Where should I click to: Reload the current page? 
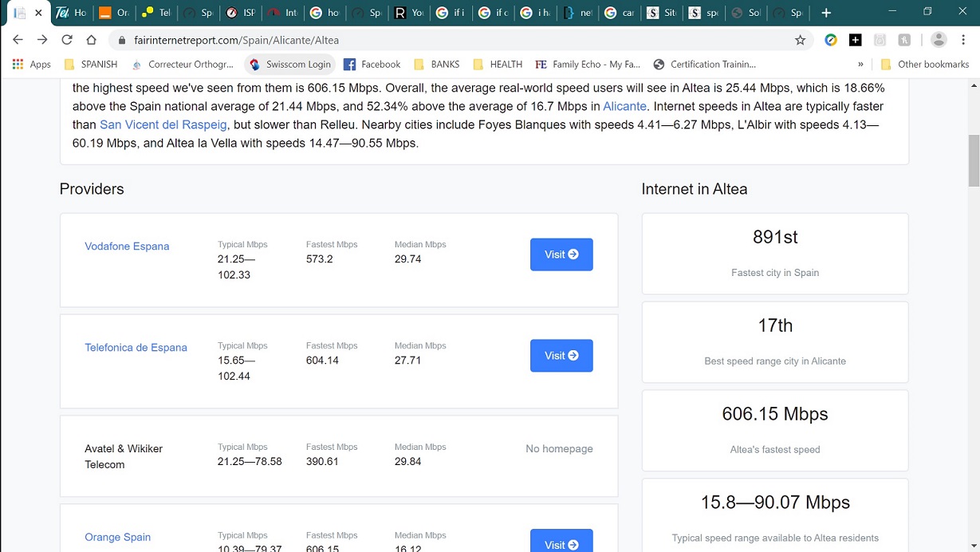tap(67, 40)
